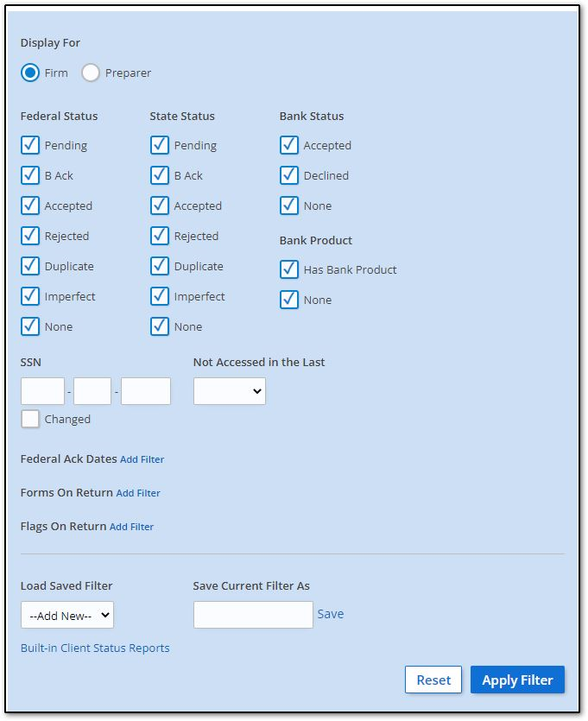Add a filter for Federal Ack Dates
Image resolution: width=588 pixels, height=721 pixels.
[x=142, y=459]
